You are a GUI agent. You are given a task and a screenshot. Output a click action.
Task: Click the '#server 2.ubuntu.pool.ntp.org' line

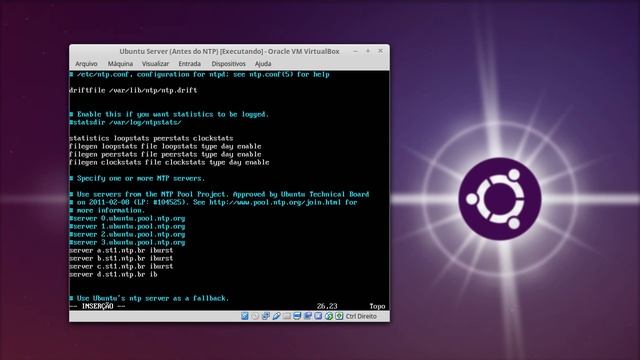coord(127,234)
